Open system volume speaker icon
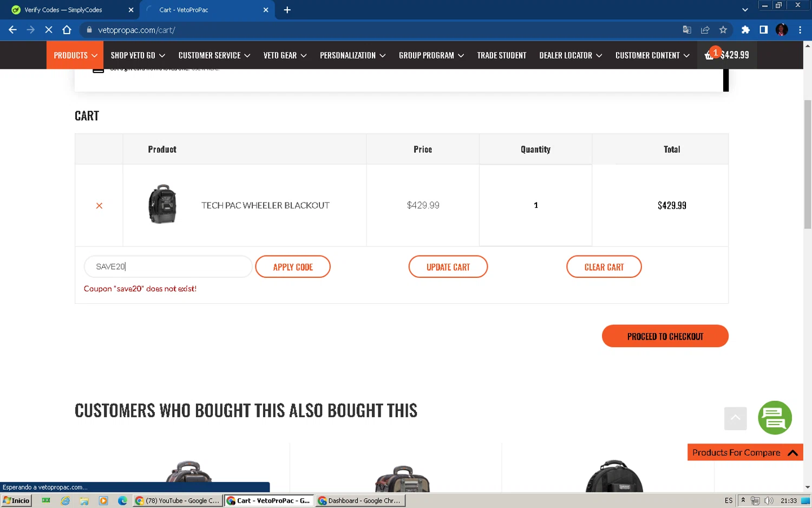This screenshot has width=812, height=508. click(x=769, y=500)
